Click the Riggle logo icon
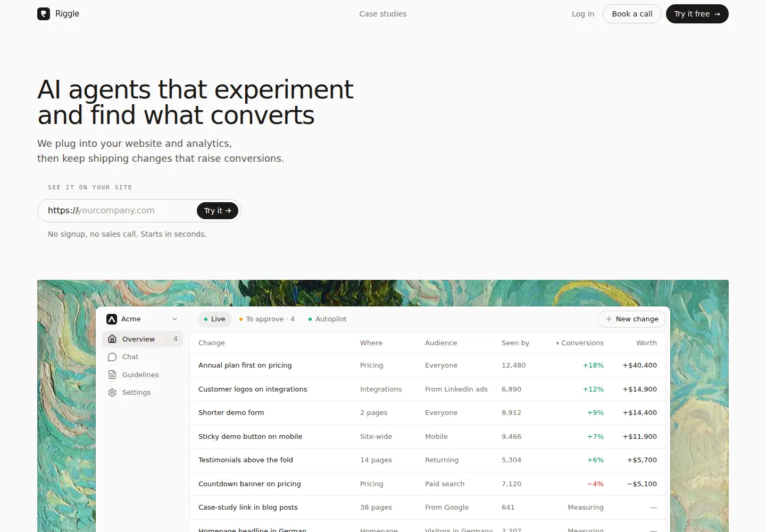 (44, 14)
